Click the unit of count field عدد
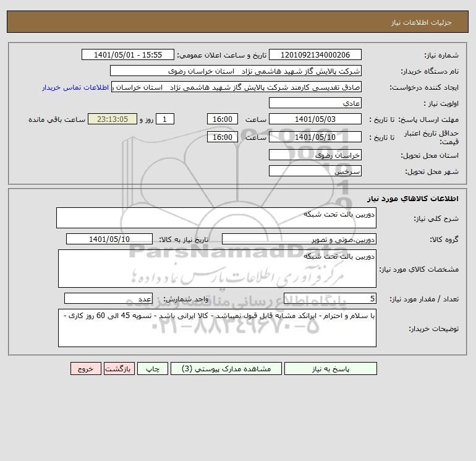This screenshot has height=461, width=476. 108,298
